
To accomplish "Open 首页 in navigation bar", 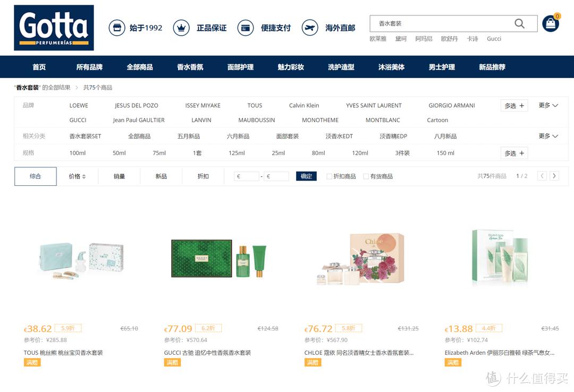I will (39, 67).
